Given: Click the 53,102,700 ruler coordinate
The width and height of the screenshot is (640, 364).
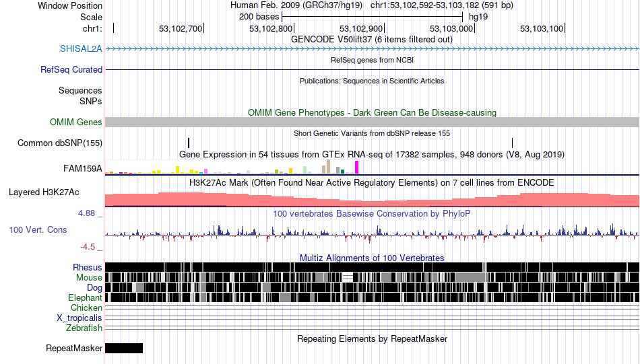Looking at the screenshot, I should pos(181,28).
